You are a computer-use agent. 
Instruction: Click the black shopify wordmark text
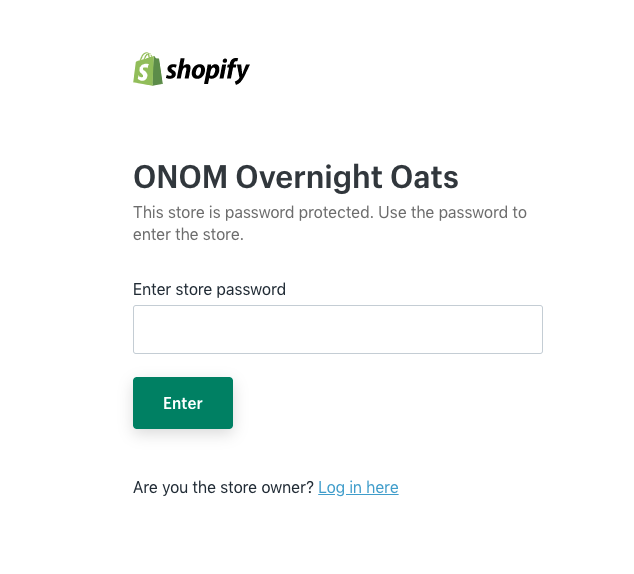[x=208, y=70]
